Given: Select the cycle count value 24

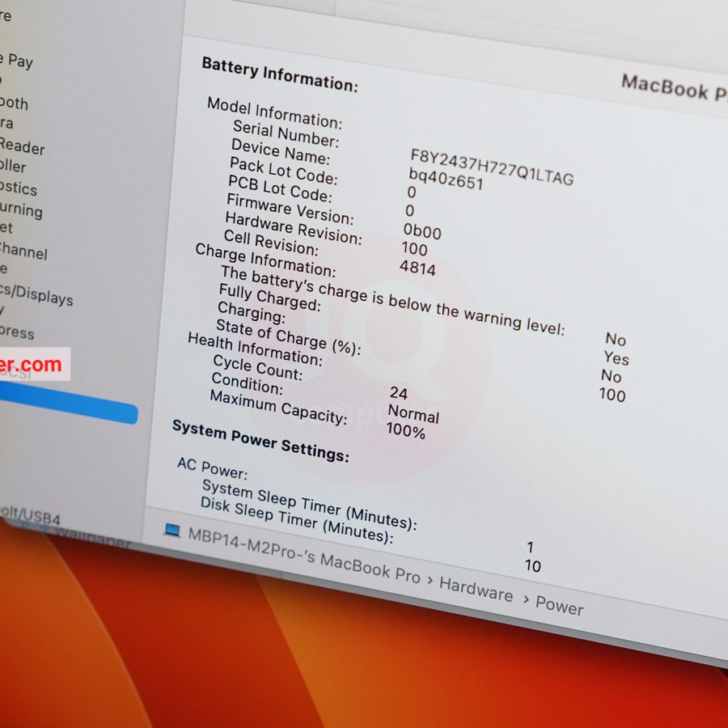Looking at the screenshot, I should pyautogui.click(x=398, y=393).
